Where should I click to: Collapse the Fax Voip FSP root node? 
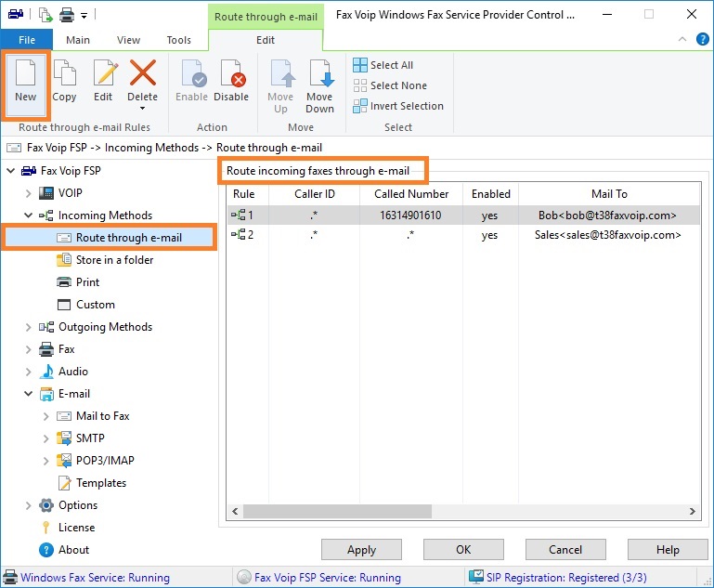[x=11, y=171]
